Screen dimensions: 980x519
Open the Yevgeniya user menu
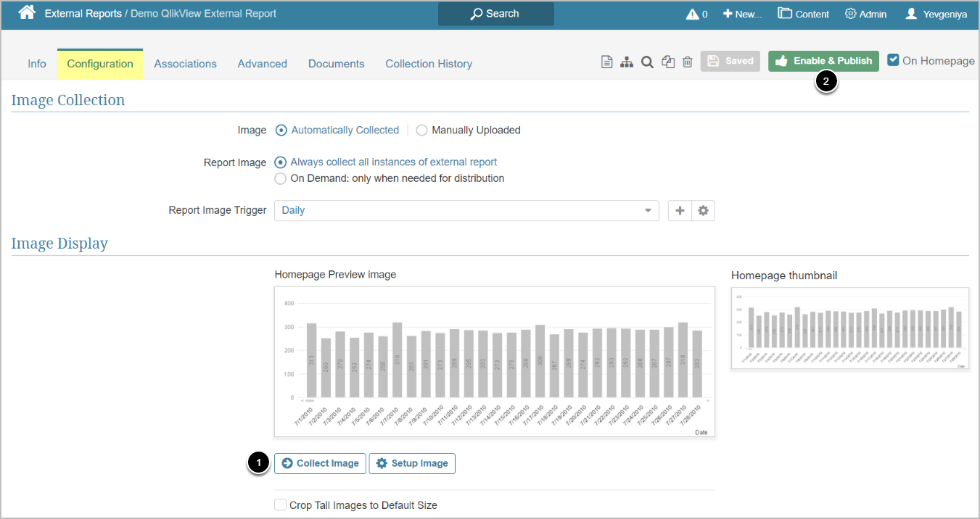[x=936, y=14]
